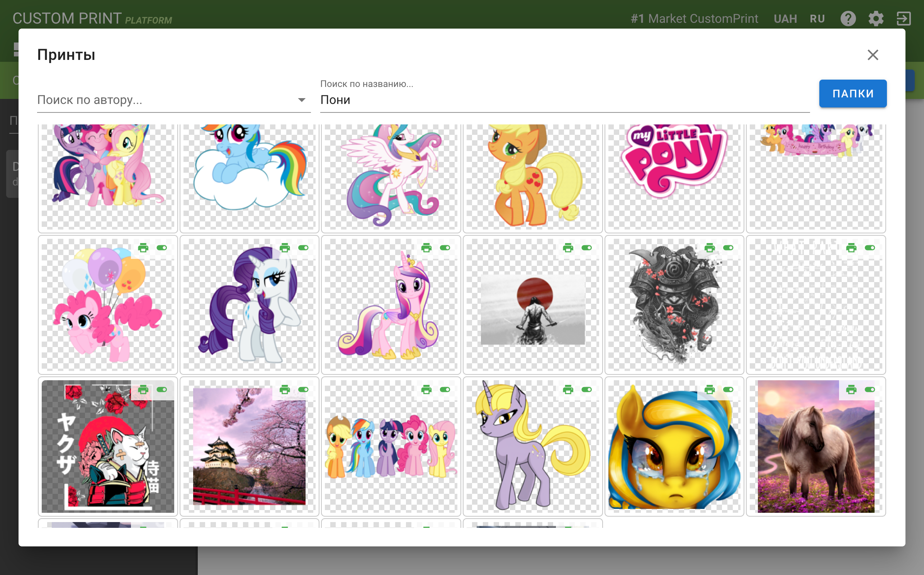Click printer icon on yakuza cat print
The image size is (924, 575).
pos(143,390)
